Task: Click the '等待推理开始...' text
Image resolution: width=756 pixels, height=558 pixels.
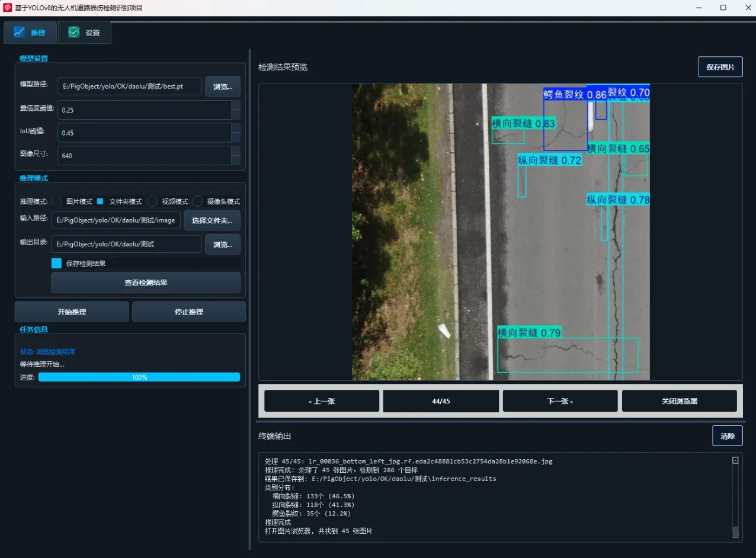Action: pyautogui.click(x=42, y=364)
